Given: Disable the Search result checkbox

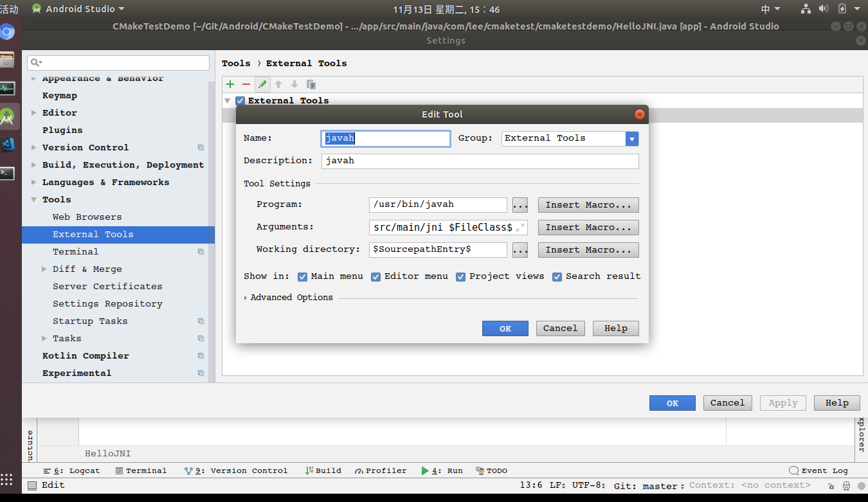Looking at the screenshot, I should (557, 276).
